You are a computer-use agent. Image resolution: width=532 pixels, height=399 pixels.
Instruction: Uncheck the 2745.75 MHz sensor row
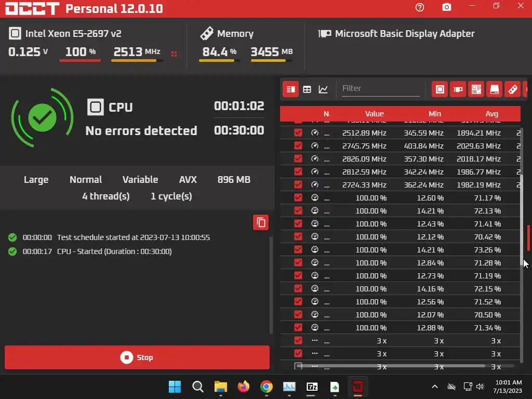[298, 146]
